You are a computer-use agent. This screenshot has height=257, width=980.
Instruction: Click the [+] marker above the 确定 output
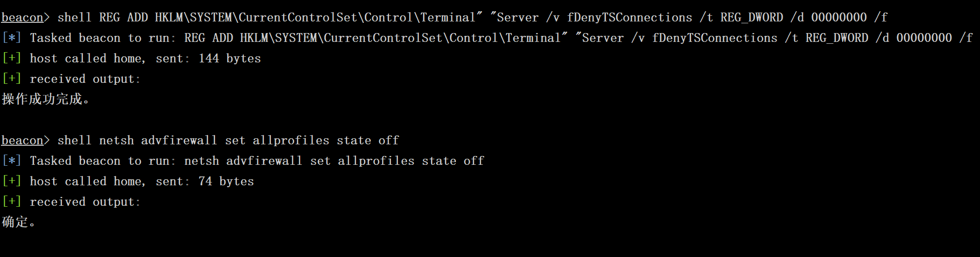[12, 202]
